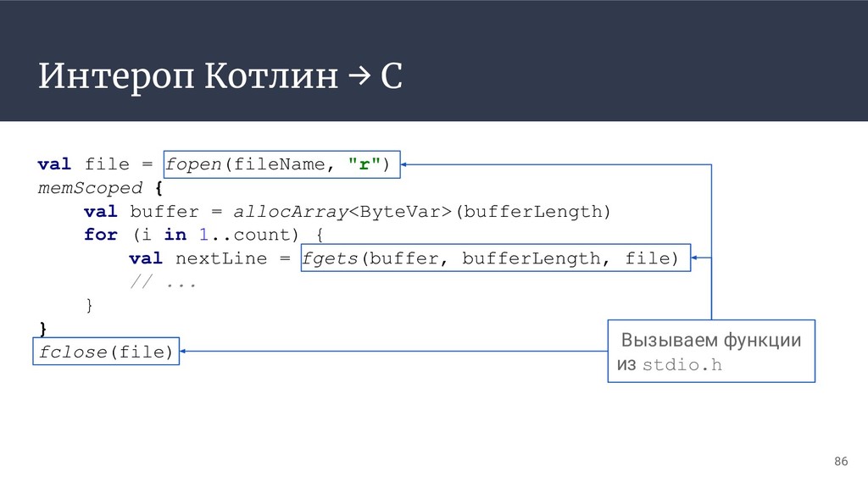Image resolution: width=868 pixels, height=488 pixels.
Task: Click the stdio.h text in callout
Action: point(682,364)
